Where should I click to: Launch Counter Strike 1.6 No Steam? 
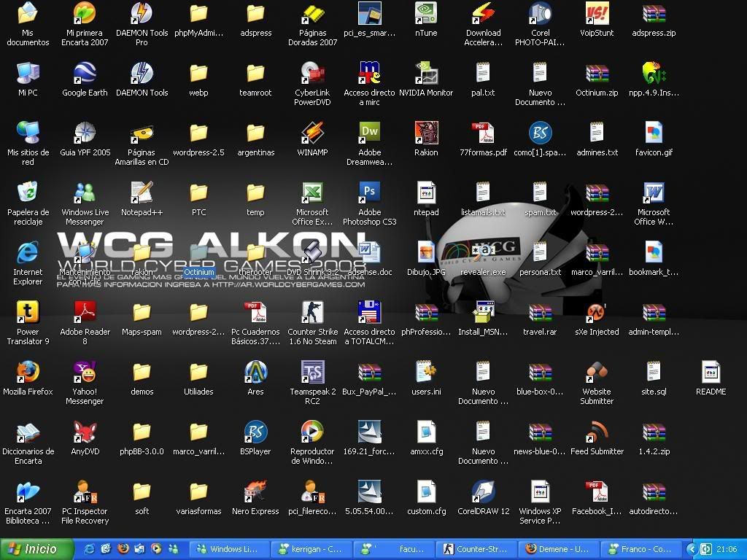pyautogui.click(x=312, y=312)
